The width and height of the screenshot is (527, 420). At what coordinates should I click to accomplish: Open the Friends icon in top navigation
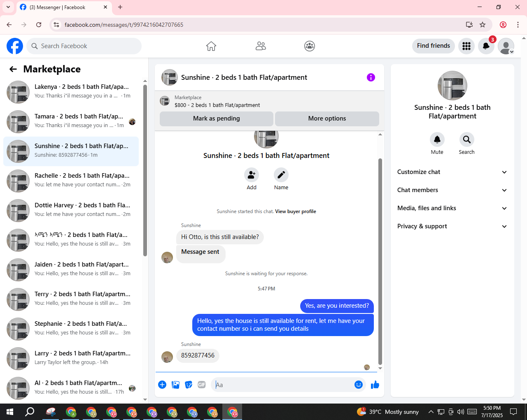[x=261, y=46]
